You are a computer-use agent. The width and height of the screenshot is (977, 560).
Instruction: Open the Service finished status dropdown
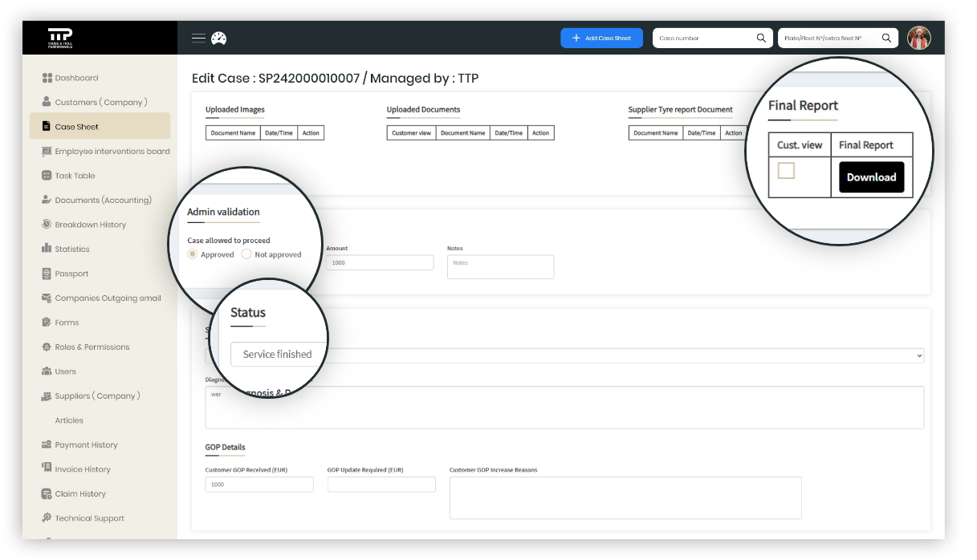277,354
